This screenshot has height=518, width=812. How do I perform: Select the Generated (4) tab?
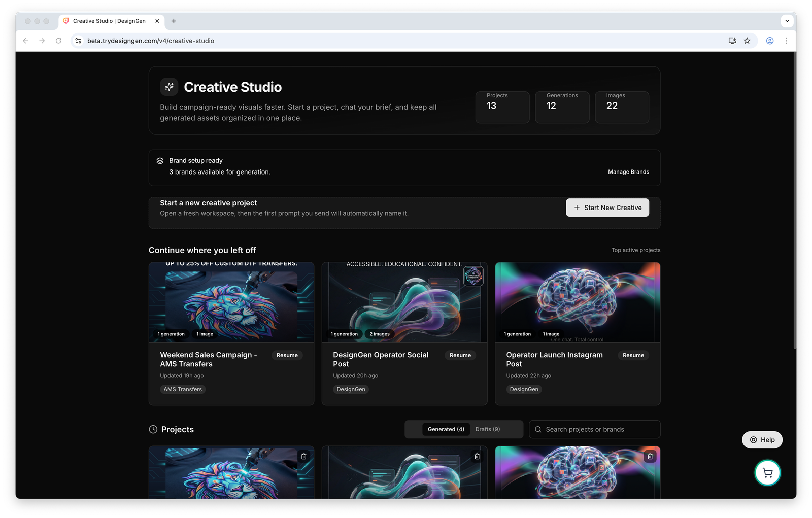446,429
